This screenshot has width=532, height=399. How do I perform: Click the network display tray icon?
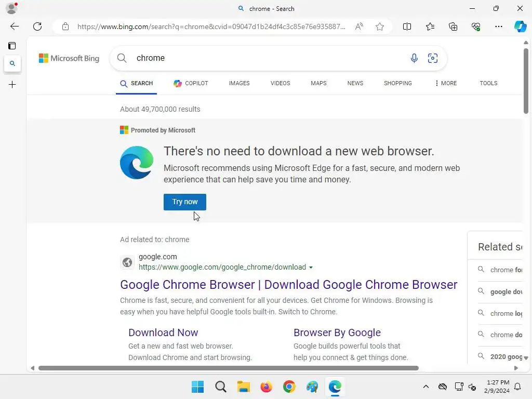click(x=459, y=387)
